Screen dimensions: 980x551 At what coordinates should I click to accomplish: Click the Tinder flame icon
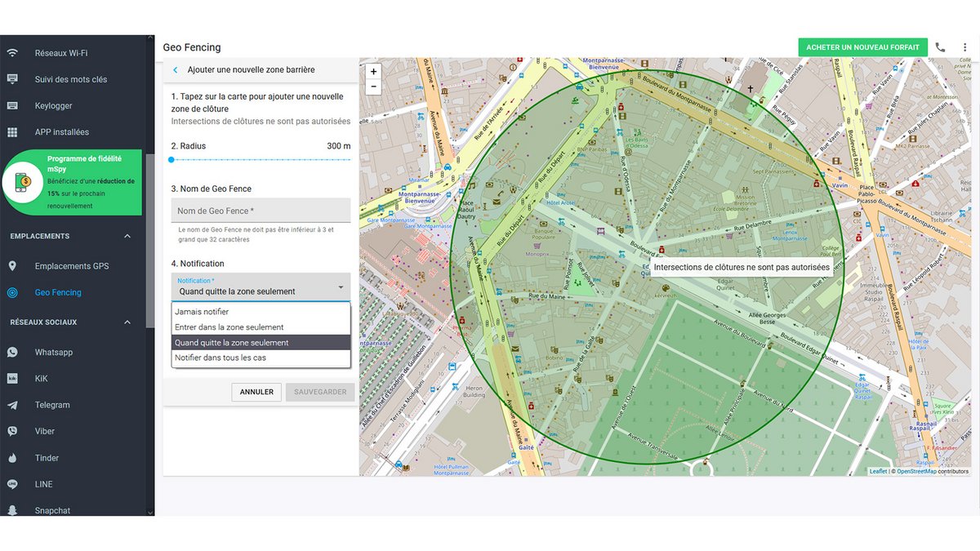coord(12,458)
